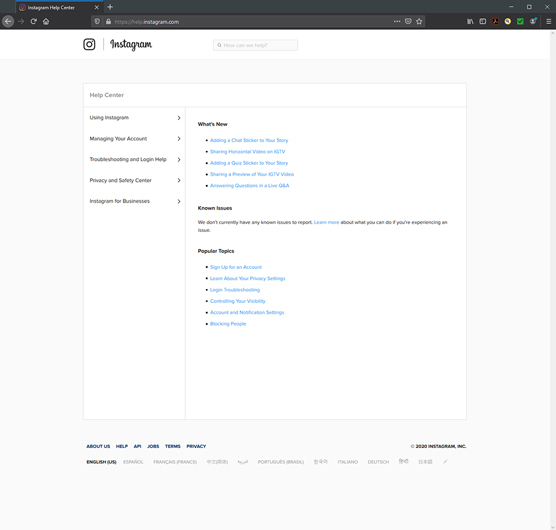Click the red PDF extension icon
The width and height of the screenshot is (556, 530).
495,21
